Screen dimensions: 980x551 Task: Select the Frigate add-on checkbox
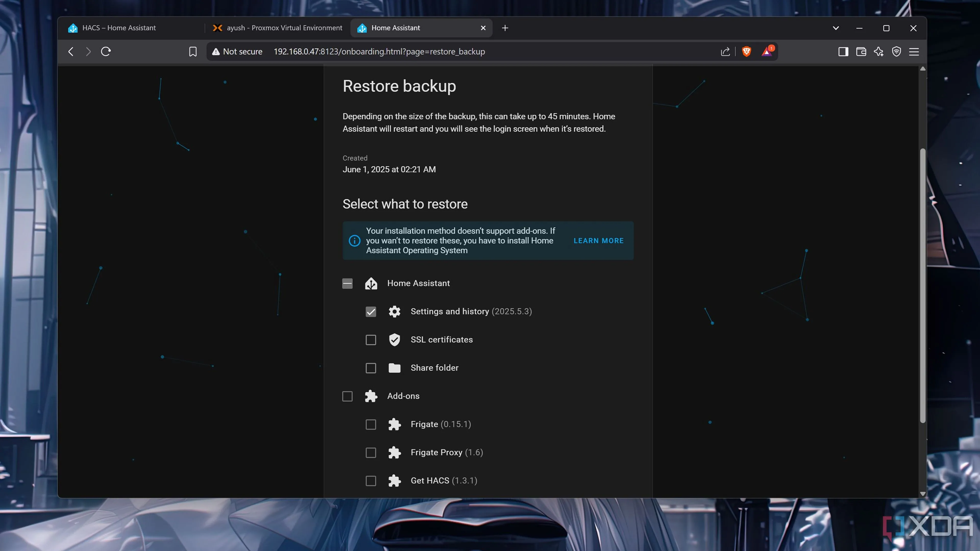tap(371, 424)
